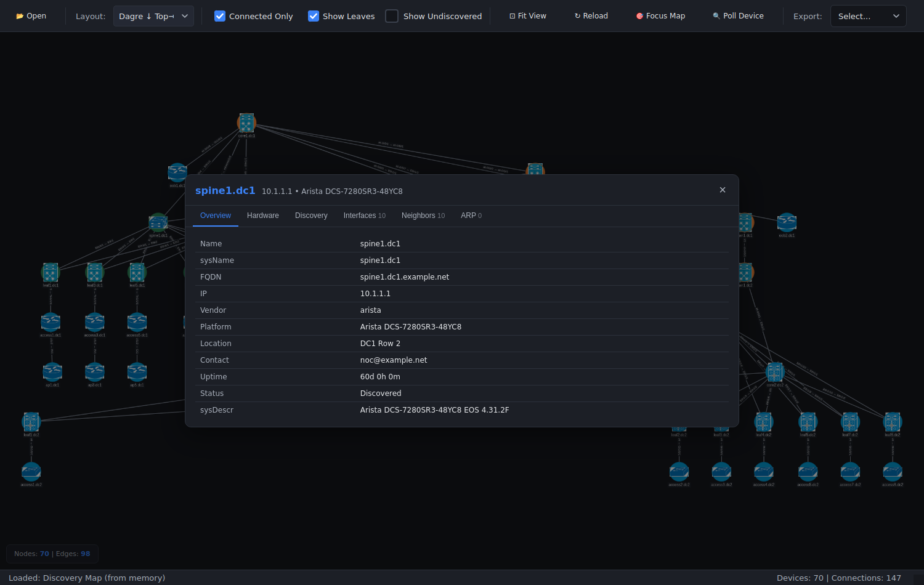Select the core1.dc1 node on the map

(x=246, y=123)
